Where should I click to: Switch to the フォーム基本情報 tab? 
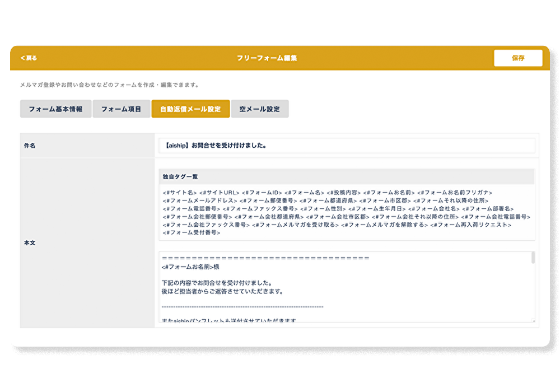[55, 109]
